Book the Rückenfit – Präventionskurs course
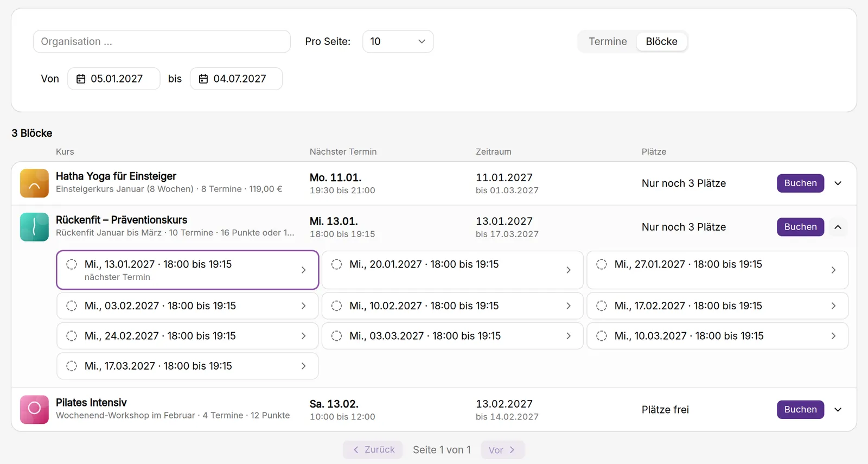Viewport: 868px width, 464px height. [x=800, y=227]
